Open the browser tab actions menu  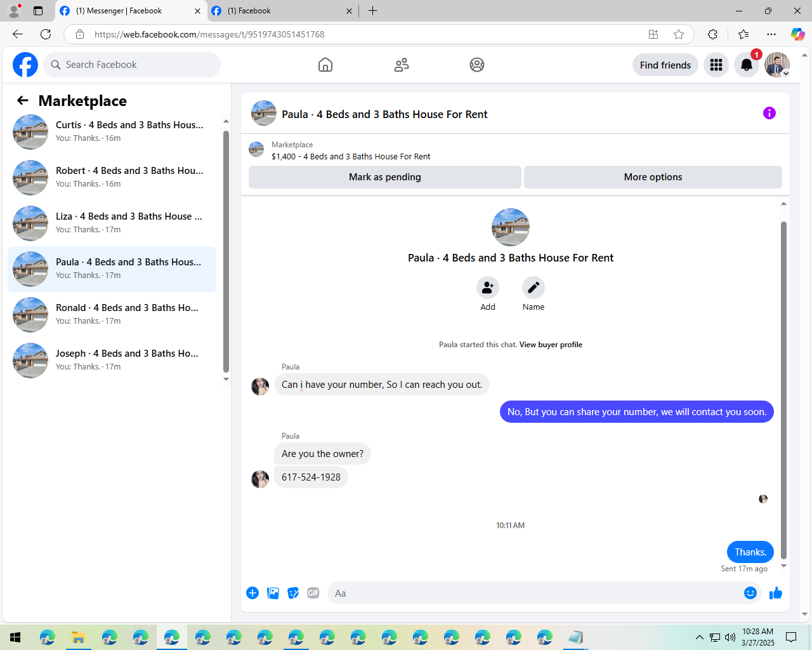[38, 11]
